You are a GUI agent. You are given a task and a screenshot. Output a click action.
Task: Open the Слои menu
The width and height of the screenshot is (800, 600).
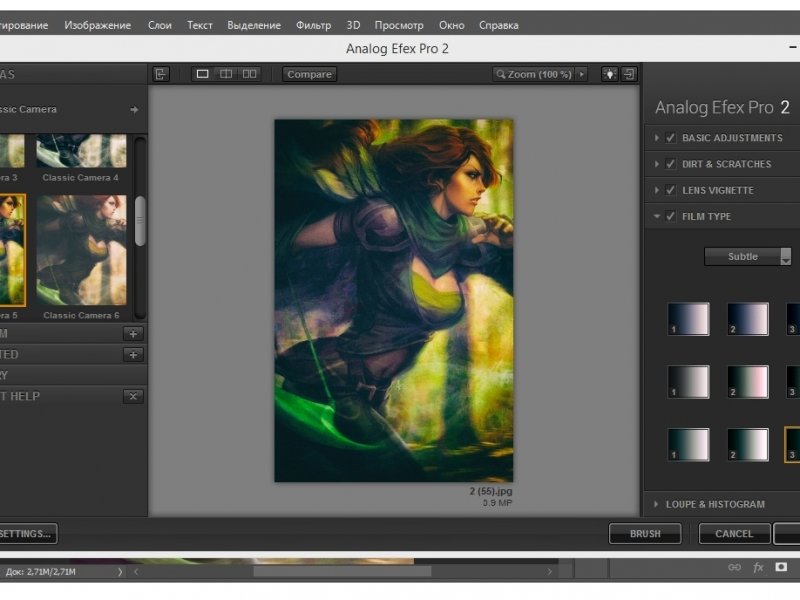tap(160, 25)
